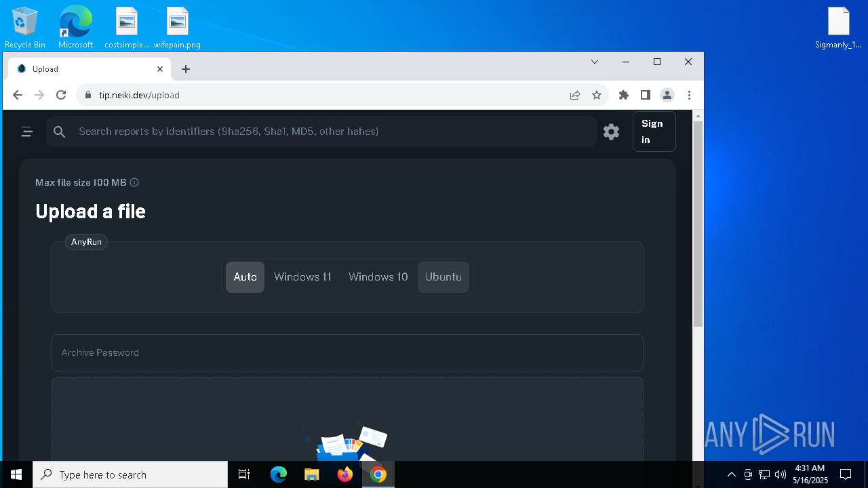Launch Edge from the taskbar
The width and height of the screenshot is (868, 488).
pyautogui.click(x=279, y=474)
